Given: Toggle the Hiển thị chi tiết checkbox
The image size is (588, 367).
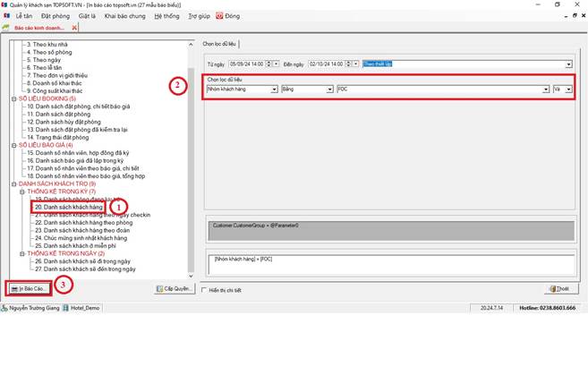Looking at the screenshot, I should pos(204,290).
